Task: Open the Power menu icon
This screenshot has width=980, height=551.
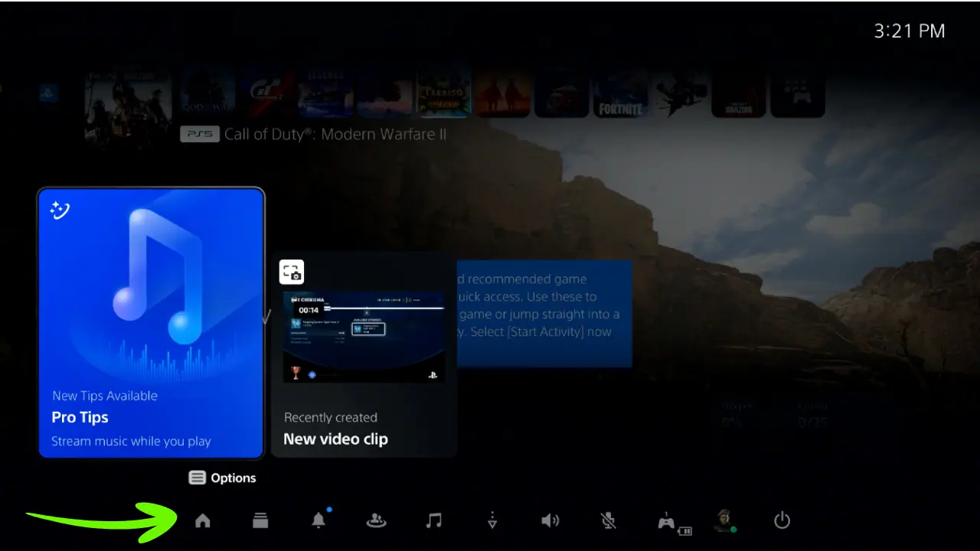Action: (x=782, y=521)
